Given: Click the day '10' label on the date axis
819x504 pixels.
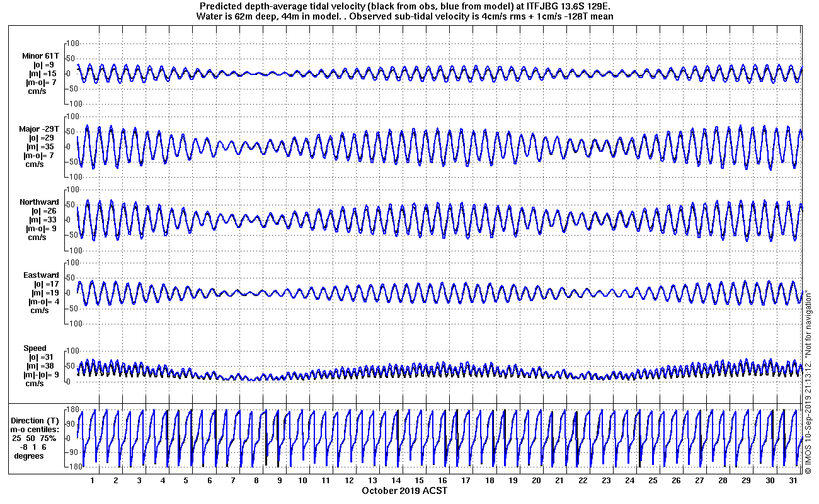Looking at the screenshot, I should [x=302, y=480].
